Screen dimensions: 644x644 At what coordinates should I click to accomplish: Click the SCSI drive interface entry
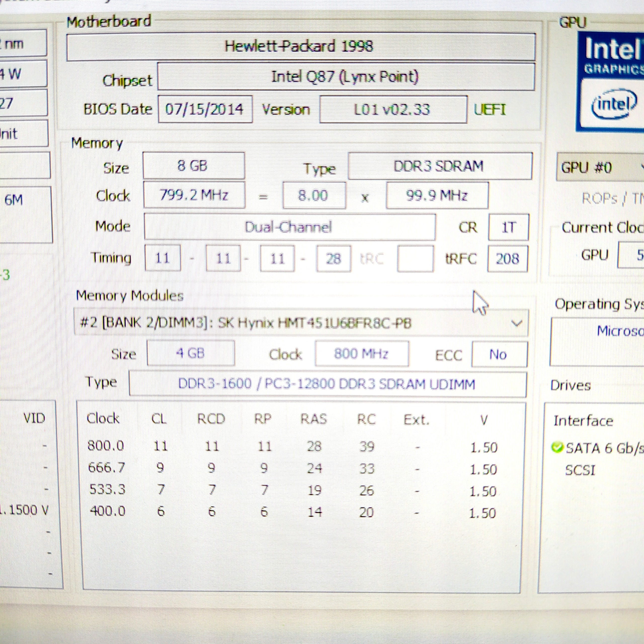(580, 470)
